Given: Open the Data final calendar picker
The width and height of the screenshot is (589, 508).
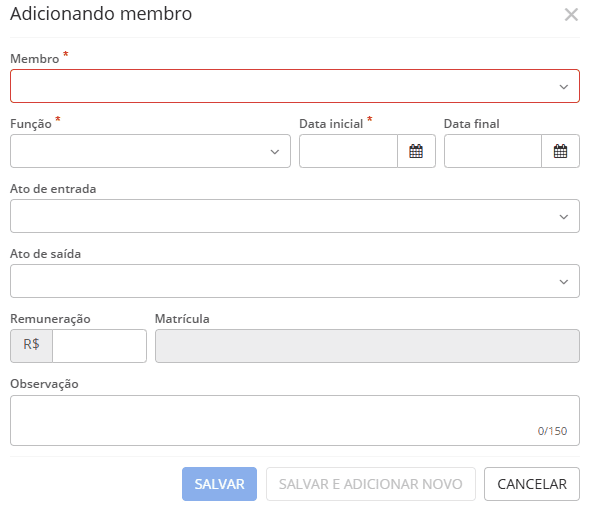Looking at the screenshot, I should (x=560, y=151).
